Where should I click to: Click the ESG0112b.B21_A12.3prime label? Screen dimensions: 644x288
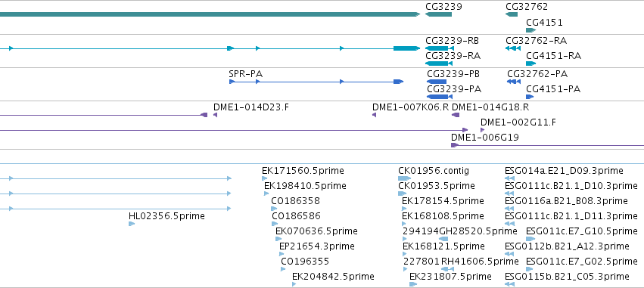[x=567, y=246]
